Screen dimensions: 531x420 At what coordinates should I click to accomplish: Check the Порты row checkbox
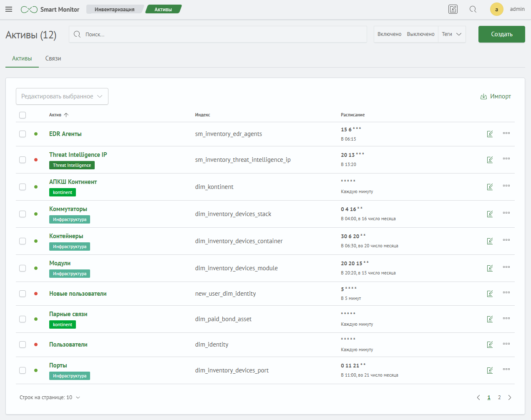click(23, 370)
